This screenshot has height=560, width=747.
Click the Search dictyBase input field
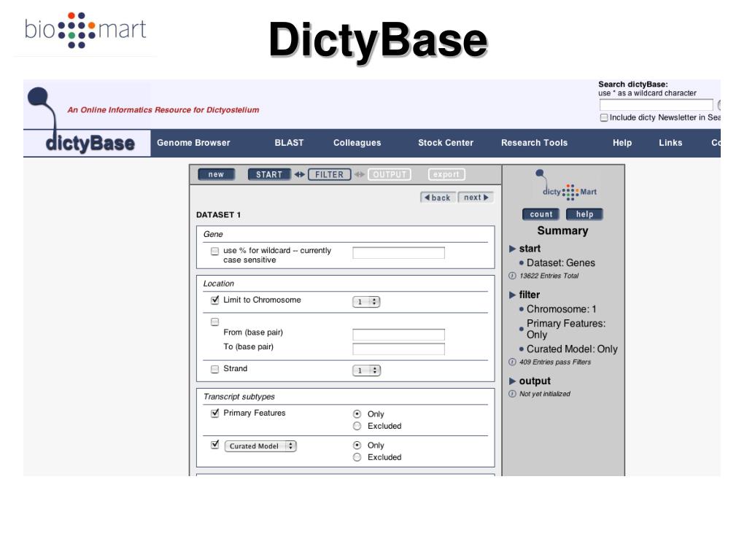point(656,105)
